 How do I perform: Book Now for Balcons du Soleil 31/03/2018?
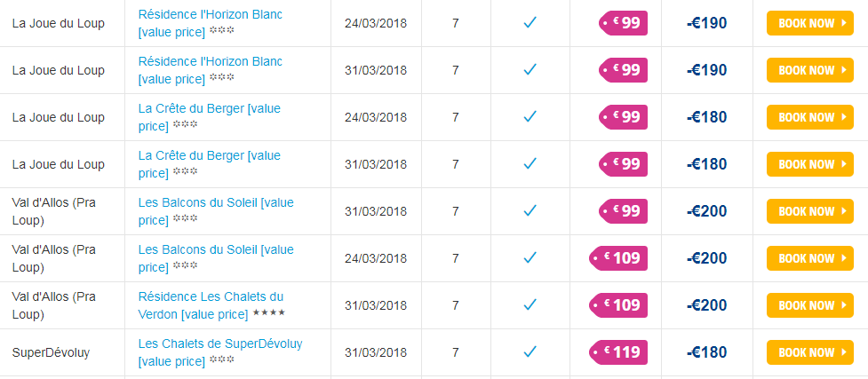[810, 211]
